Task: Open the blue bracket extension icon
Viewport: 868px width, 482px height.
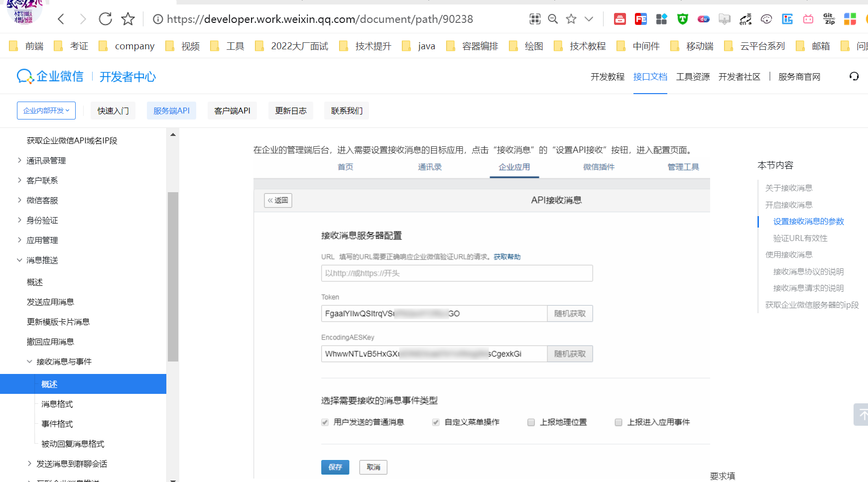Action: (787, 19)
